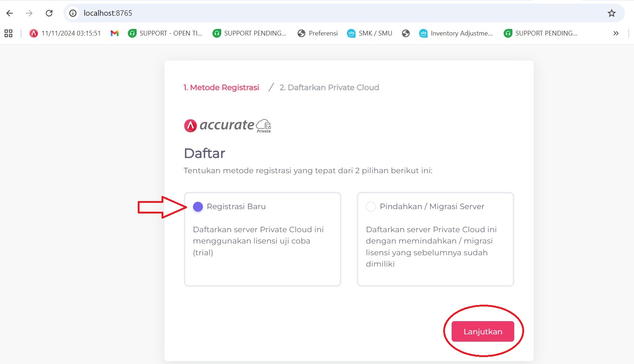Image resolution: width=634 pixels, height=364 pixels.
Task: Expand the hidden bookmarks overflow chevron
Action: click(616, 33)
